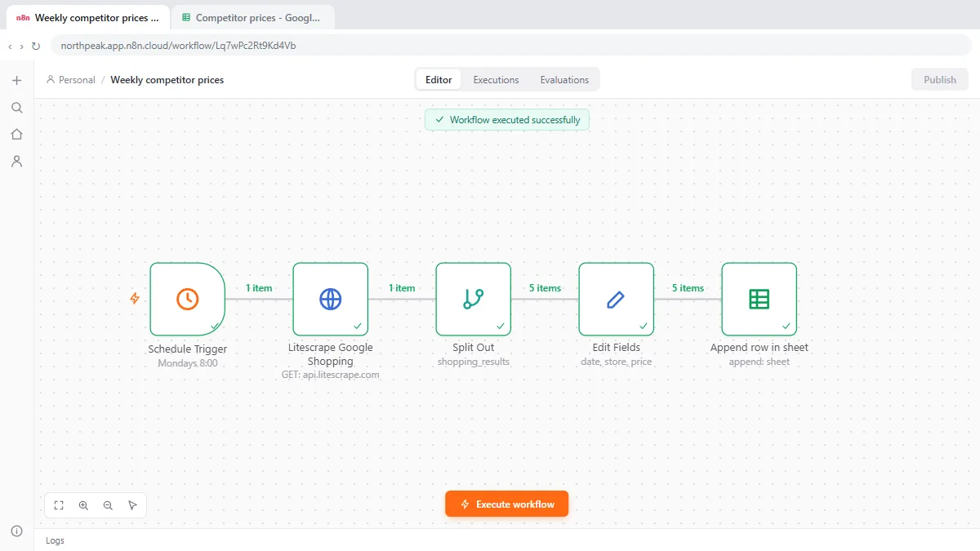Select the Split Out branch node
The image size is (980, 551).
tap(473, 299)
